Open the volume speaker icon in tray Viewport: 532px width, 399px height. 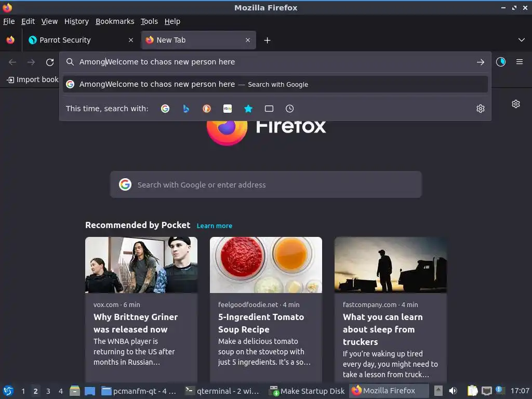pos(453,391)
